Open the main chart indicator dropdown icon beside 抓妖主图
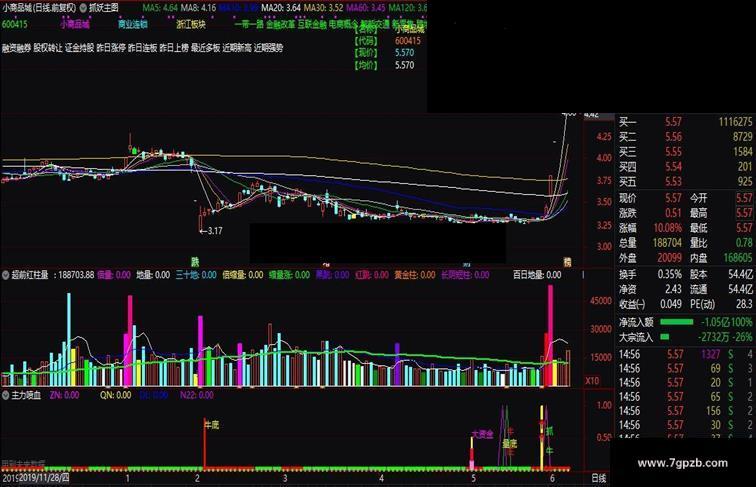 pos(83,8)
